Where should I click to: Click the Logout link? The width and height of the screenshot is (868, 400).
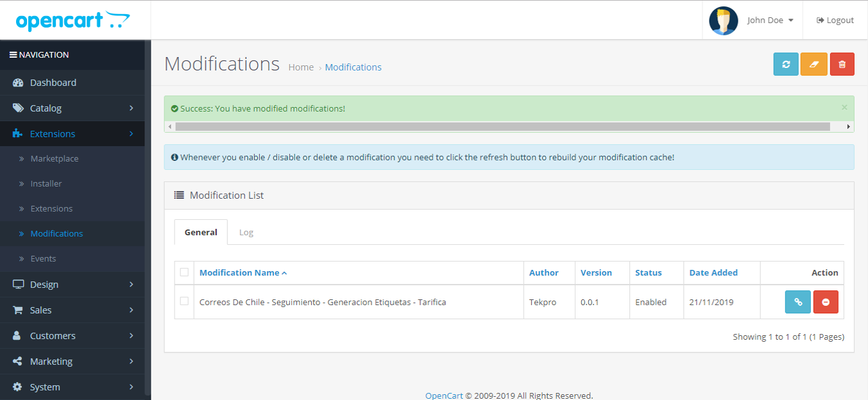click(x=835, y=21)
